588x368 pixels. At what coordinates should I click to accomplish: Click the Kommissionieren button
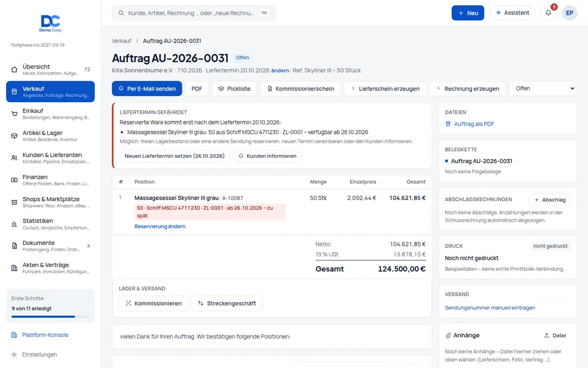coord(153,303)
